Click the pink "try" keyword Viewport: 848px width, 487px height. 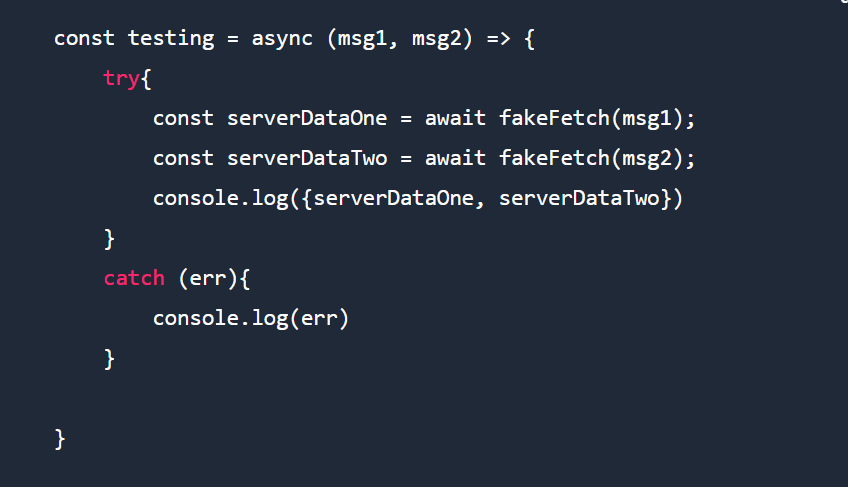[x=121, y=78]
